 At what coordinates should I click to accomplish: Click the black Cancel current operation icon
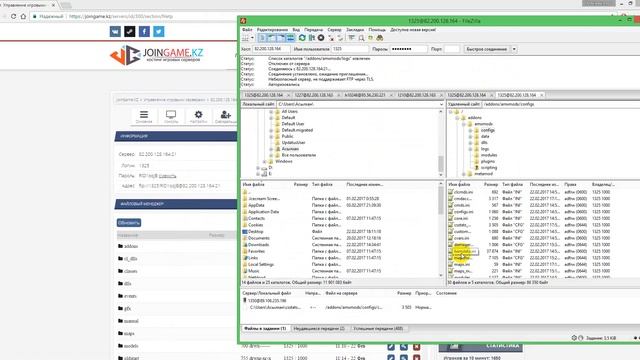tap(321, 38)
